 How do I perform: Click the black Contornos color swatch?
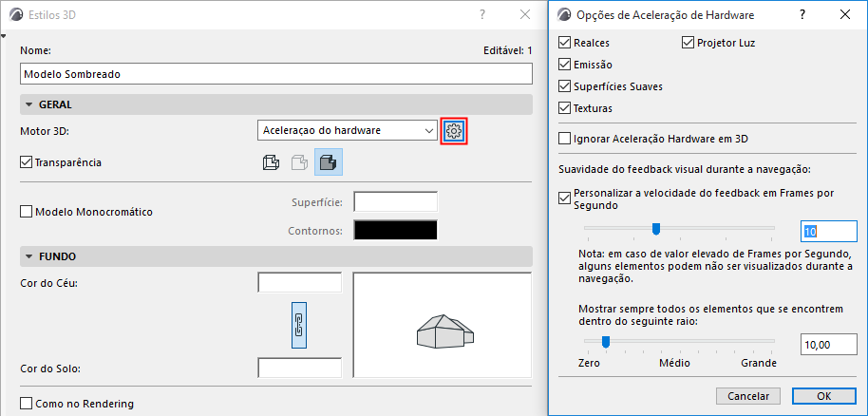click(395, 230)
